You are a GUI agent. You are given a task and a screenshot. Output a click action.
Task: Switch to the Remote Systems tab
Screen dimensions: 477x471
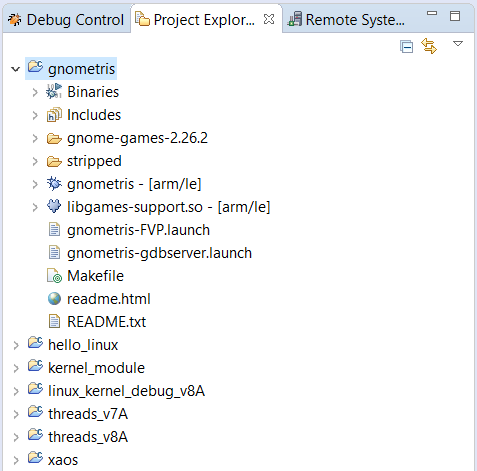coord(347,20)
